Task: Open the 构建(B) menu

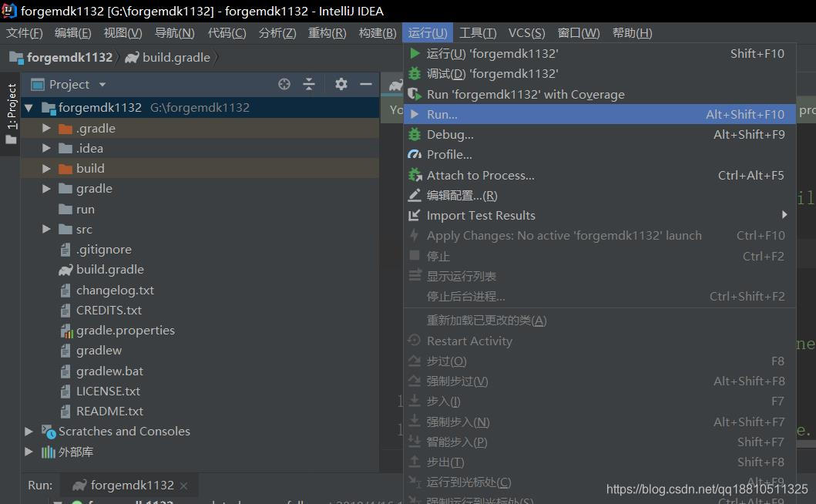Action: [x=378, y=33]
